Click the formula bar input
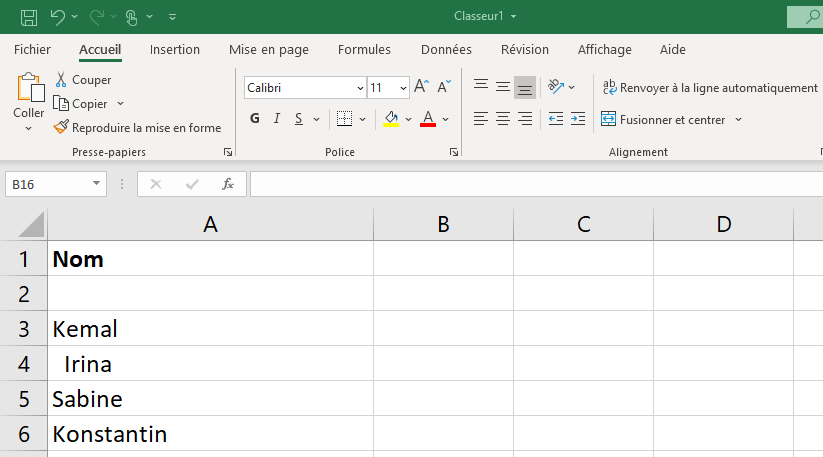The image size is (823, 457). pos(536,184)
